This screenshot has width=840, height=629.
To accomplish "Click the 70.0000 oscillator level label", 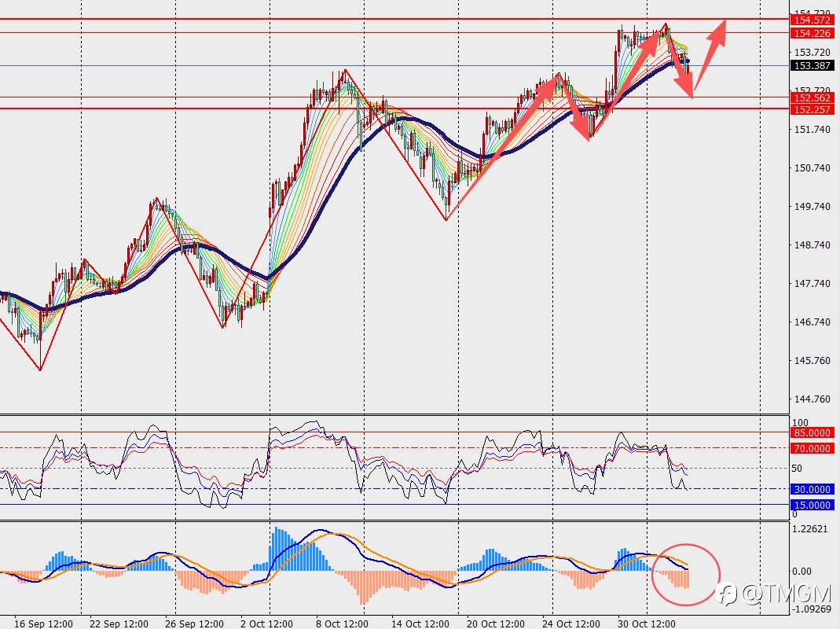I will tap(812, 448).
